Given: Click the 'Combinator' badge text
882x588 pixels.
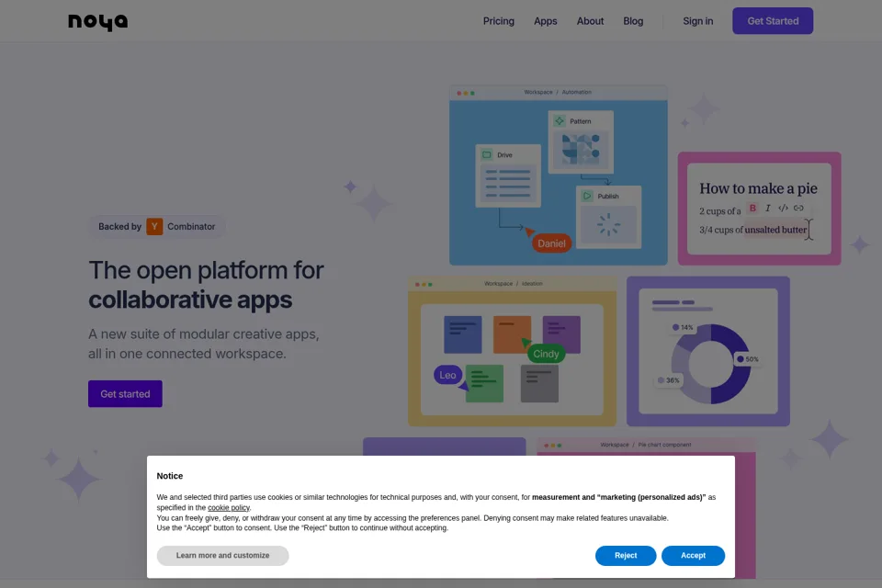Looking at the screenshot, I should (x=191, y=226).
